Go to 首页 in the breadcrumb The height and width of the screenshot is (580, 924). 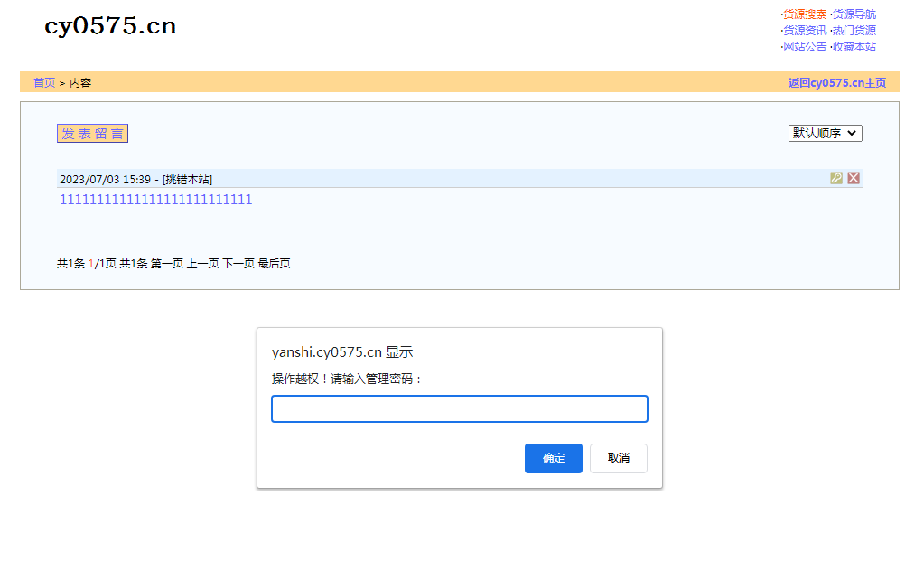pyautogui.click(x=44, y=83)
